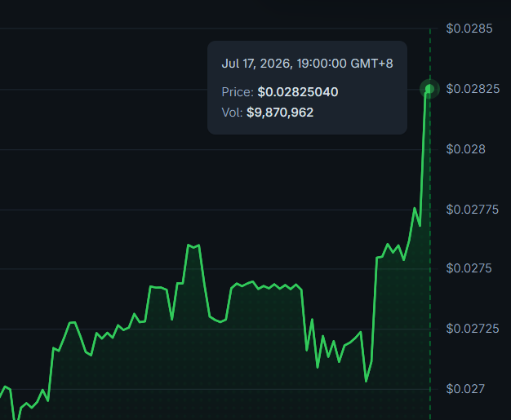
Task: Click the highlighted price point marker
Action: click(429, 89)
